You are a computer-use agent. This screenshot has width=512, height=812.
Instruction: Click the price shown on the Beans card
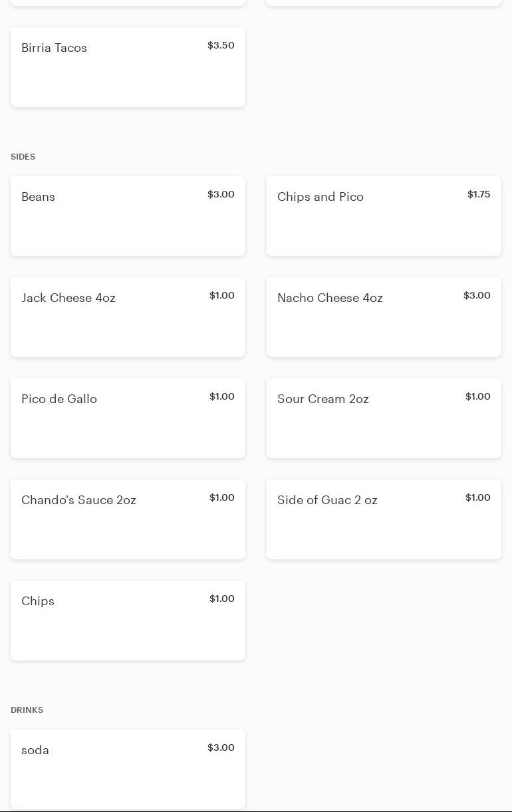(221, 194)
